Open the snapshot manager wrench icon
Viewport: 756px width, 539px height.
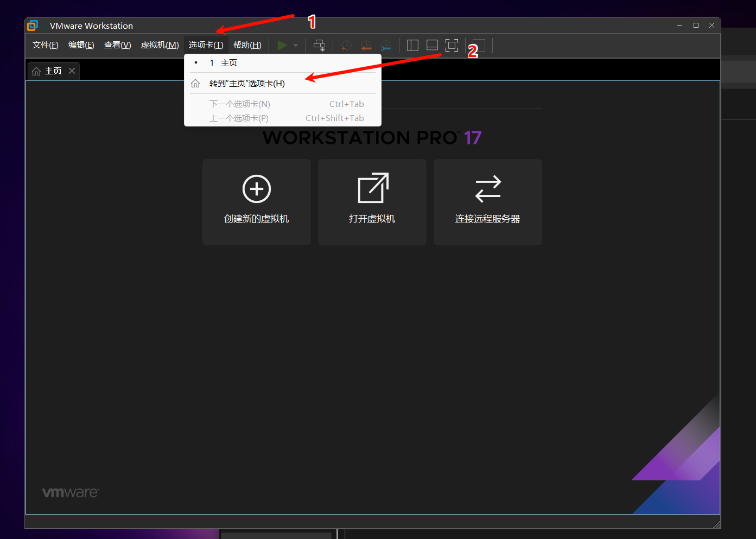[x=385, y=46]
